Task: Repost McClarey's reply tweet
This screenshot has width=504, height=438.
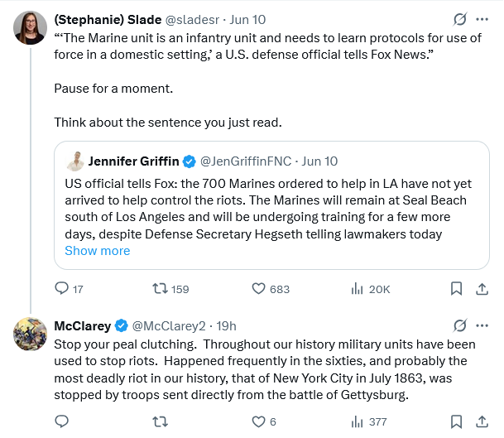Action: 161,421
